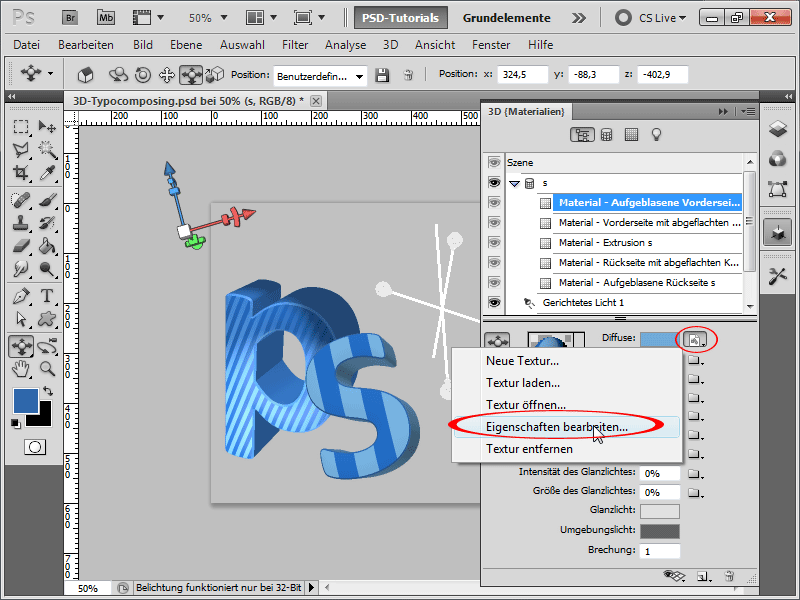800x600 pixels.
Task: Hide Material Aufgeblasene Vorderseite
Action: click(x=494, y=203)
